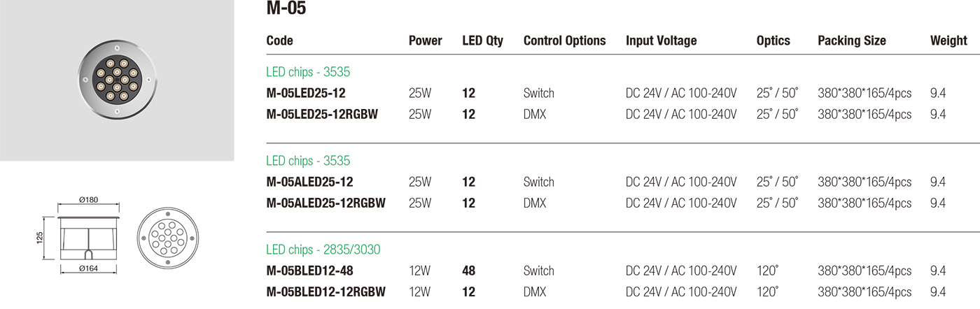Click the Control Options column header
The width and height of the screenshot is (980, 309).
[564, 41]
